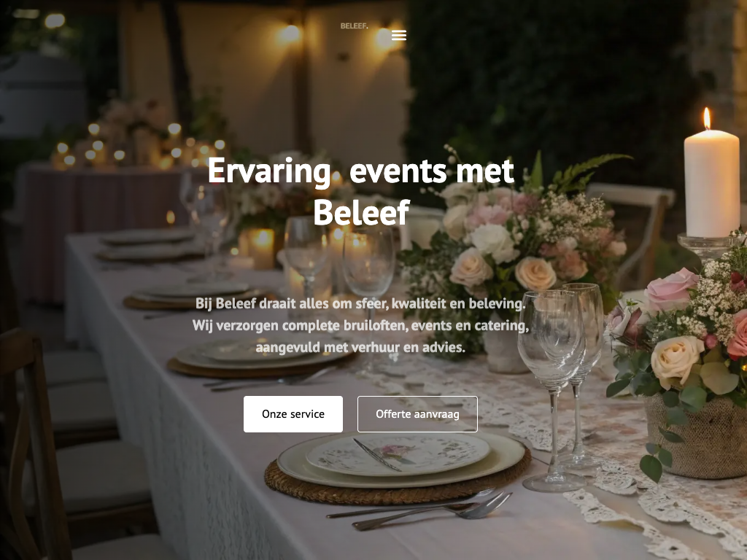Click the text line 'aangevuld met verhuur en advies'
Viewport: 747px width, 560px height.
(360, 348)
